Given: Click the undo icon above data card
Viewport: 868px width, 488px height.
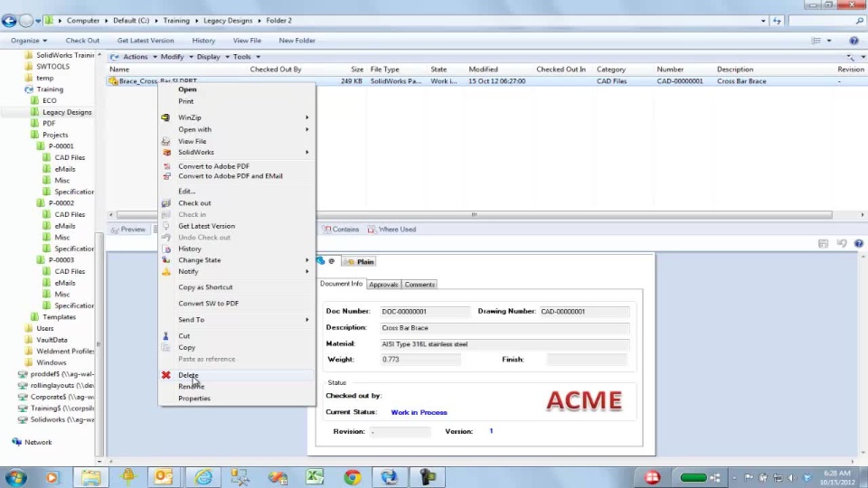Looking at the screenshot, I should (x=842, y=243).
